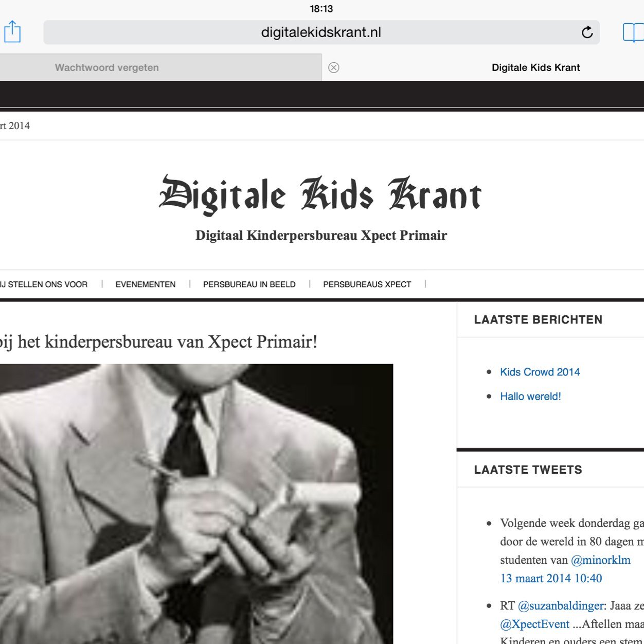
Task: Open the bookmarks book icon
Action: tap(633, 32)
